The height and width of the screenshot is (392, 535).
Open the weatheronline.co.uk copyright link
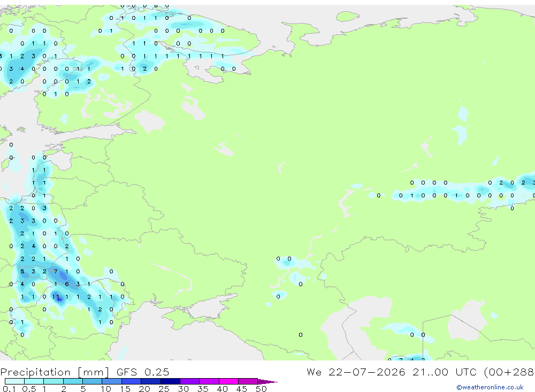490,387
